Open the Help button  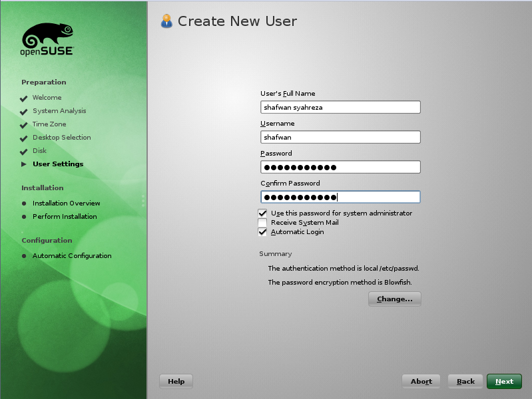(176, 381)
